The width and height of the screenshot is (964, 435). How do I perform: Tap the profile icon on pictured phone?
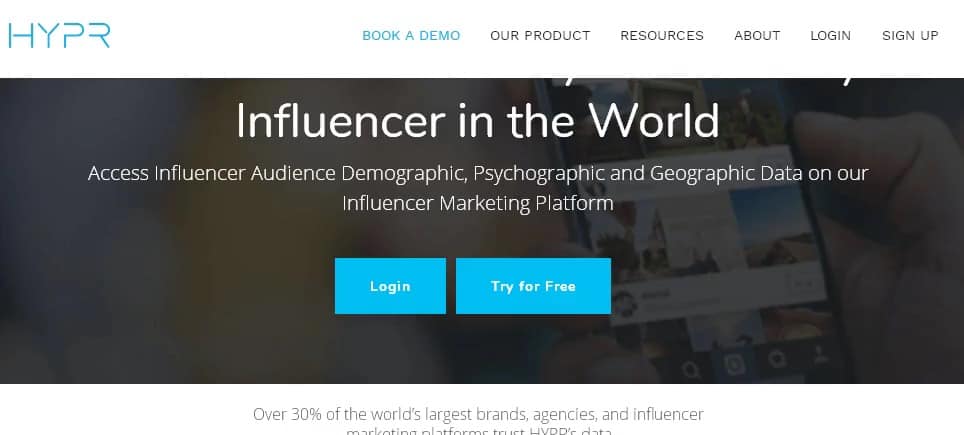point(818,353)
